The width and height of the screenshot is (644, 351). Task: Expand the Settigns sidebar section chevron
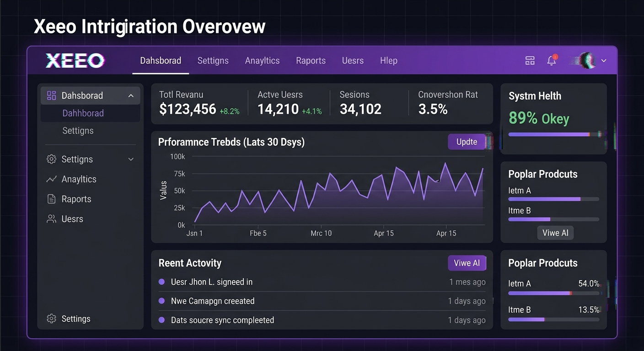pos(131,160)
